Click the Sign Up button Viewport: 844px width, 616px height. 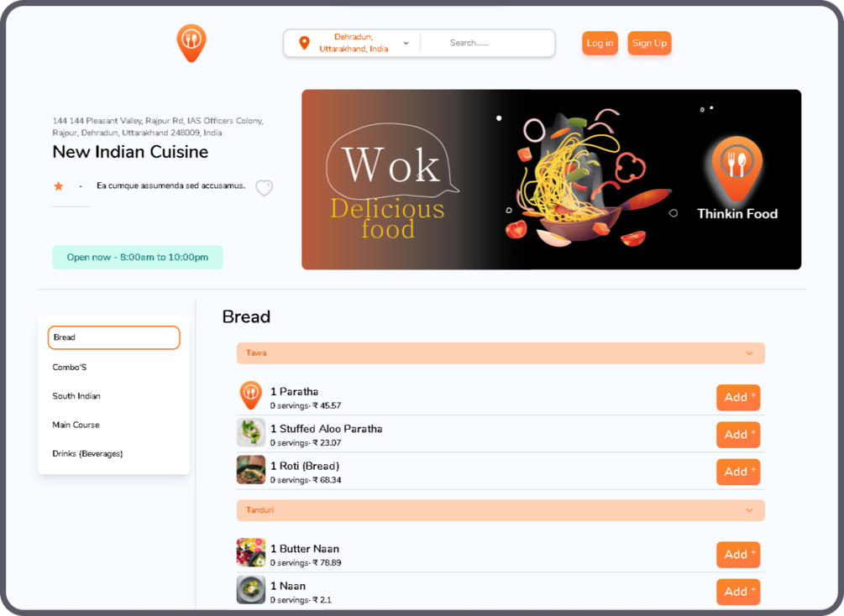coord(649,43)
